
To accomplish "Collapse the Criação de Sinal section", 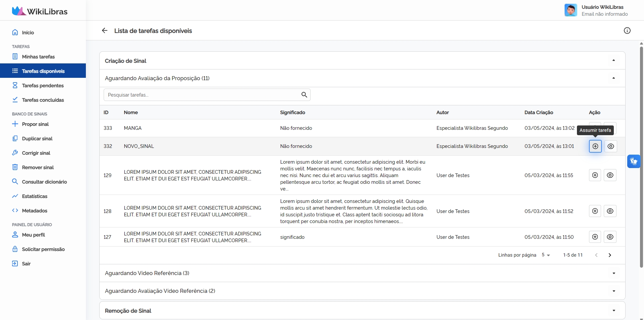I will 613,61.
